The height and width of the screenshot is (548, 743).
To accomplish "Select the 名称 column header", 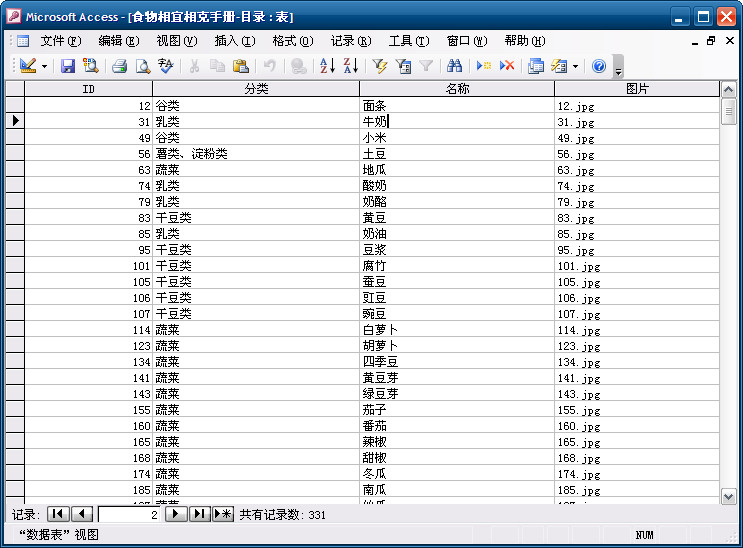I will tap(457, 89).
